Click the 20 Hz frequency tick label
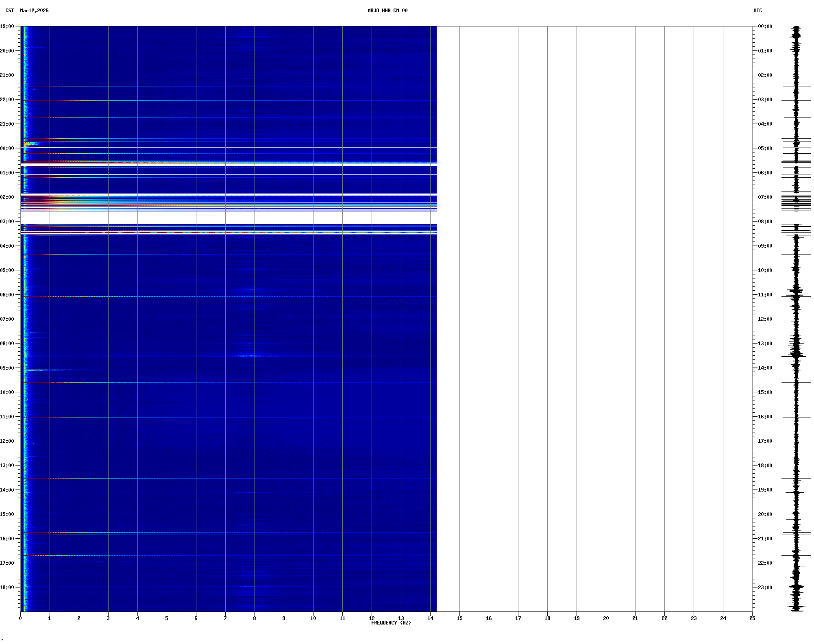Image resolution: width=814 pixels, height=644 pixels. coord(606,618)
